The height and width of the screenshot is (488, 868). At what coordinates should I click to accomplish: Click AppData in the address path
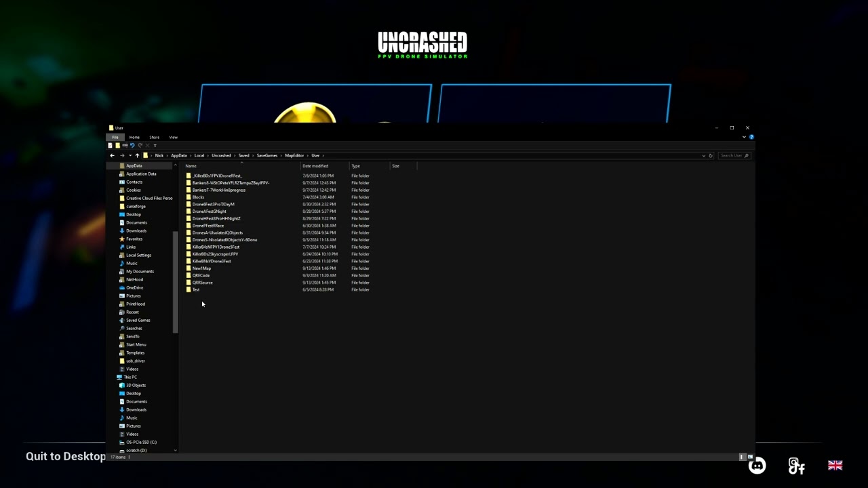pyautogui.click(x=179, y=155)
